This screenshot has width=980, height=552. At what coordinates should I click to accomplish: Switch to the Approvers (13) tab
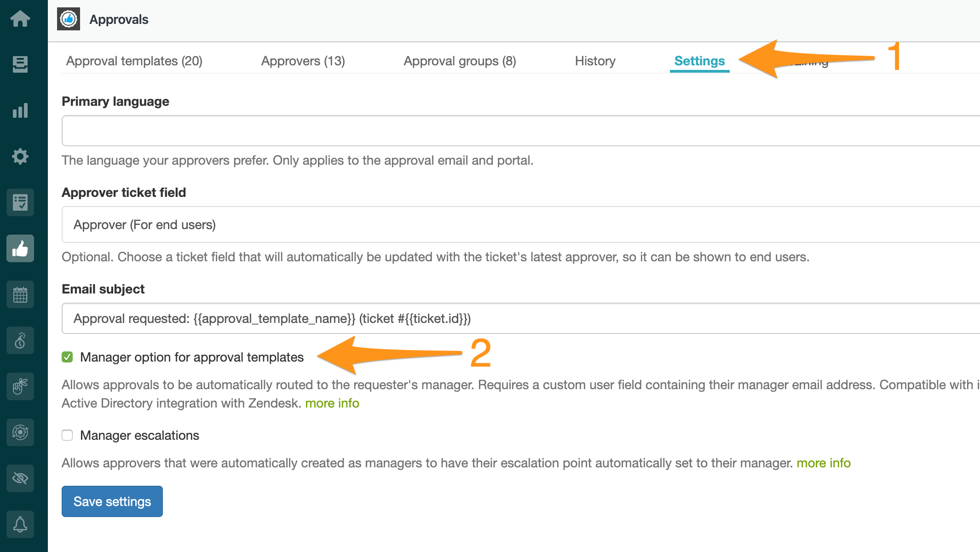pos(303,61)
